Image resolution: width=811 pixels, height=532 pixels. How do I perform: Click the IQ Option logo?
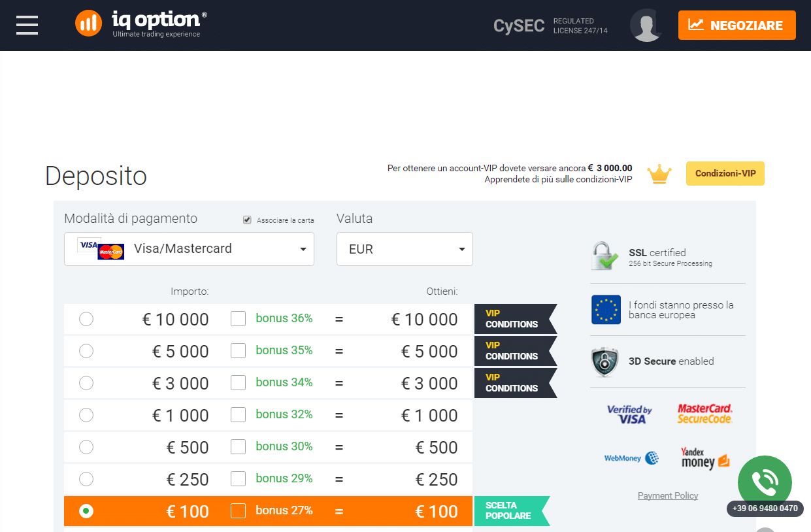pyautogui.click(x=141, y=24)
